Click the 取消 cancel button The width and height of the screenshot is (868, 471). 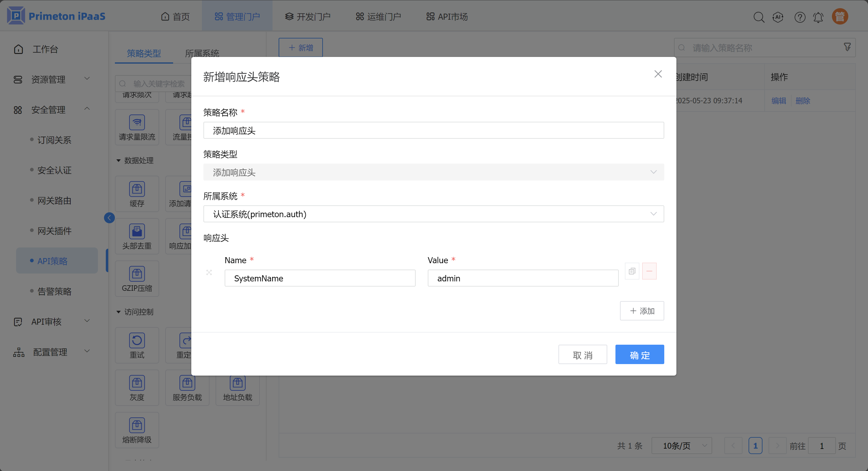(x=582, y=354)
